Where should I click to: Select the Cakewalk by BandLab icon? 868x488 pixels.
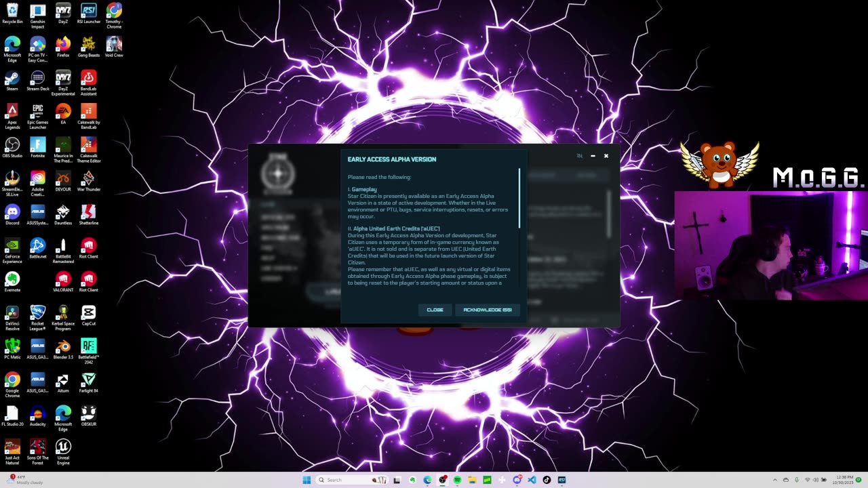point(88,117)
